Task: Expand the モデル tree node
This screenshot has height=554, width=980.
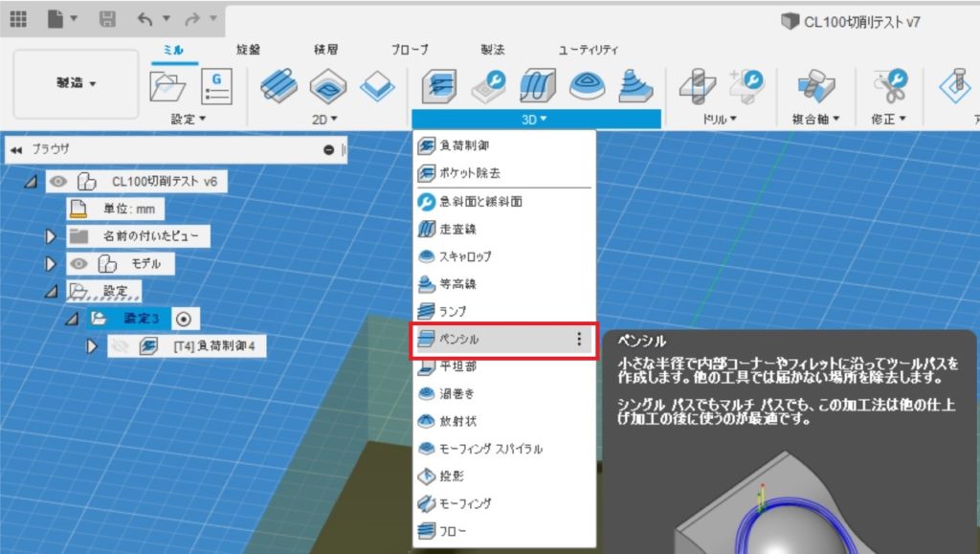Action: pyautogui.click(x=51, y=263)
